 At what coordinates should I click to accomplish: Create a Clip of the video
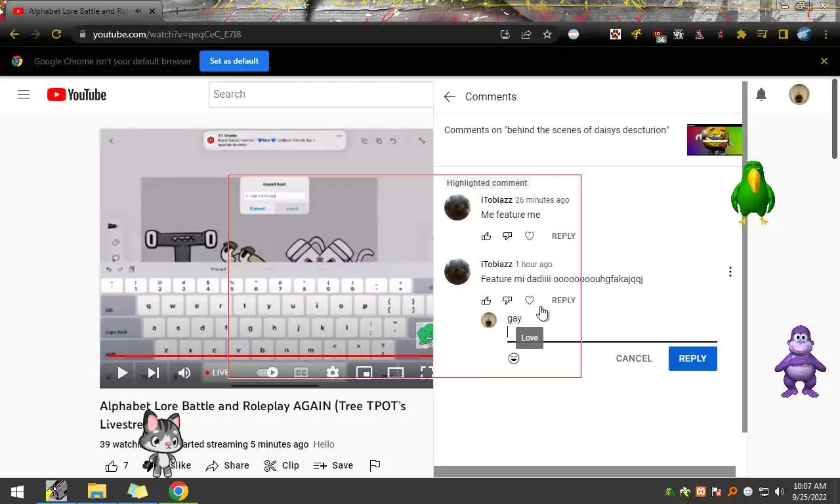tap(282, 465)
